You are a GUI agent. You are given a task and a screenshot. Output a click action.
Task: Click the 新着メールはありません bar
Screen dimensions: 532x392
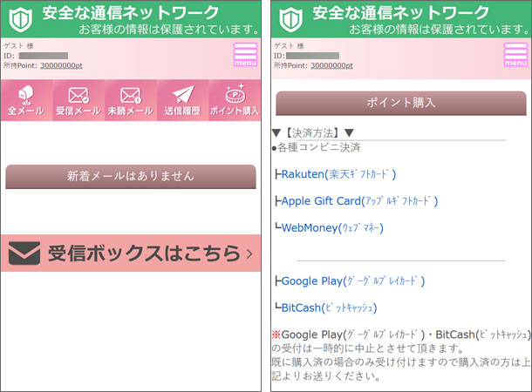coord(131,176)
